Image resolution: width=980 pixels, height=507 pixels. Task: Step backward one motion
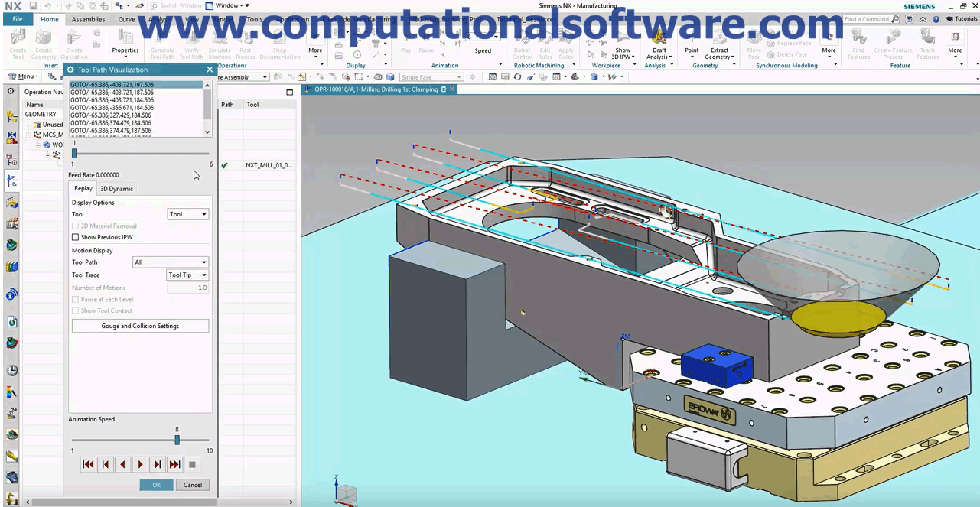pos(106,464)
